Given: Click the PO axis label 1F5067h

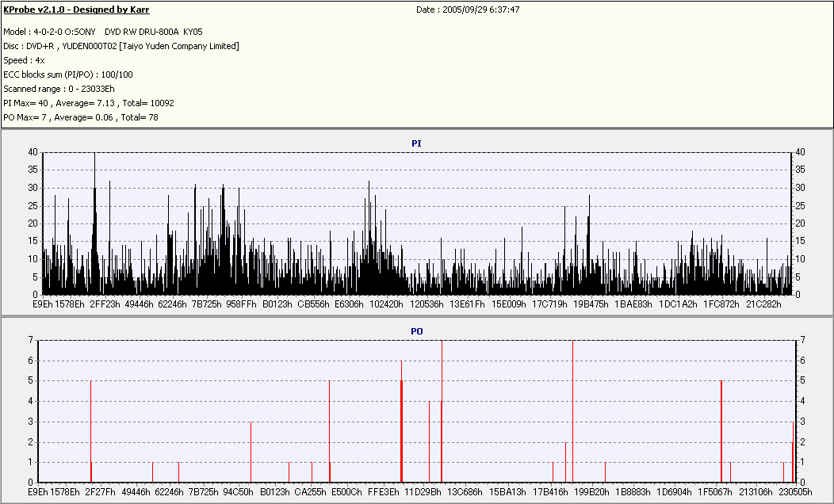Looking at the screenshot, I should 715,492.
